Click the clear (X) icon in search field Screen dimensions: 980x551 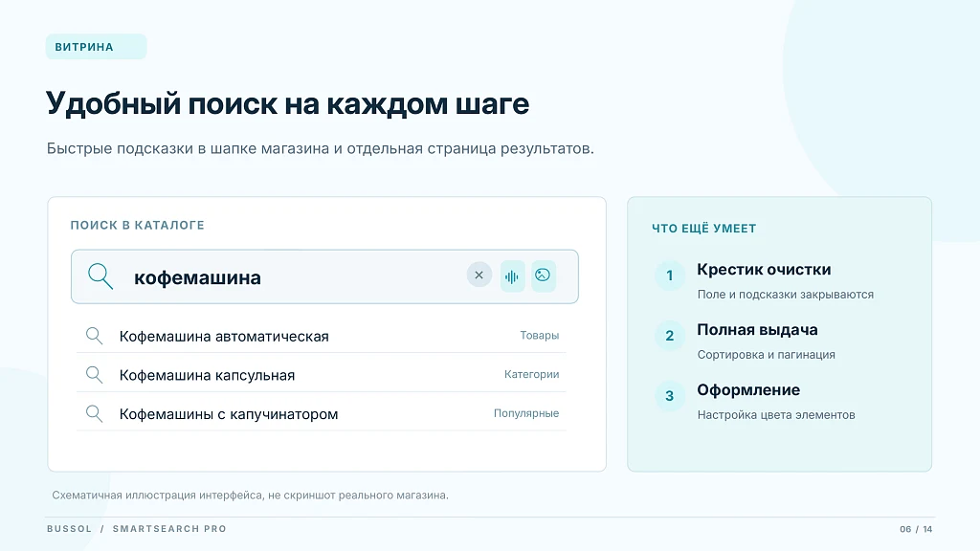[479, 275]
